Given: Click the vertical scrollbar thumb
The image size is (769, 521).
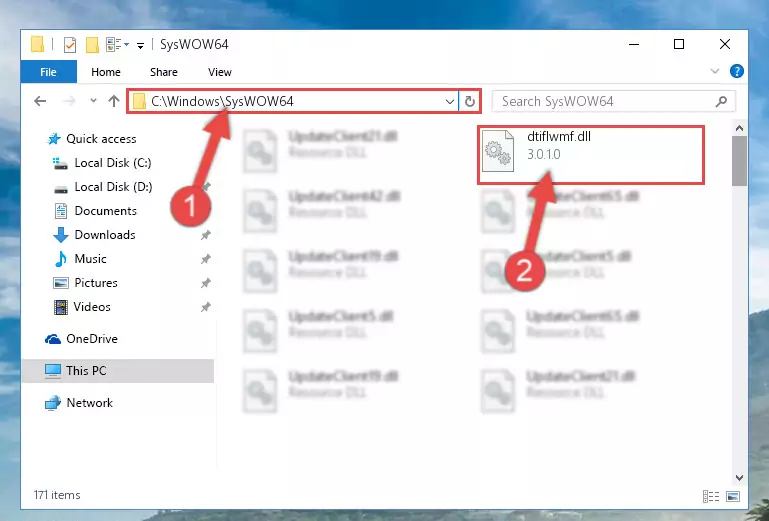Looking at the screenshot, I should (x=739, y=161).
